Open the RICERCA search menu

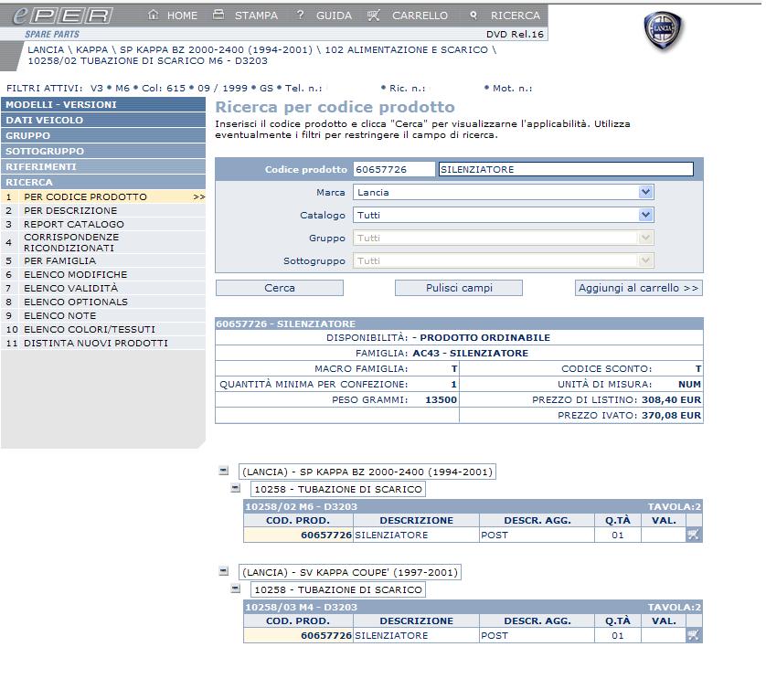click(516, 16)
